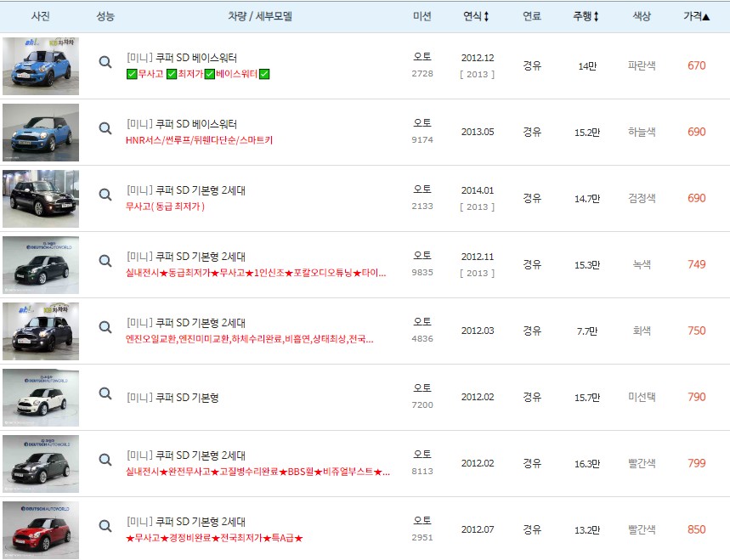This screenshot has width=730, height=560.
Task: Open 쿠퍼 SD 기본형 2세대 2012.11 title
Action: point(186,257)
